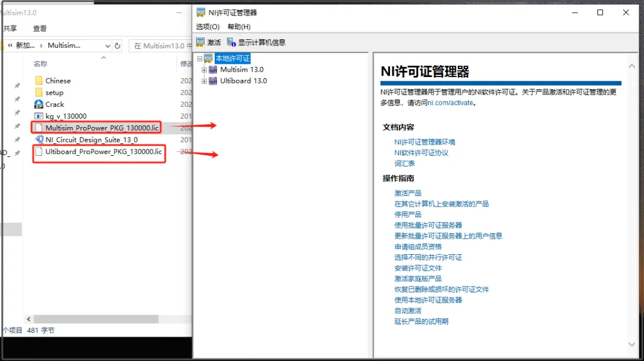Open the 激活产品 link

coord(408,193)
